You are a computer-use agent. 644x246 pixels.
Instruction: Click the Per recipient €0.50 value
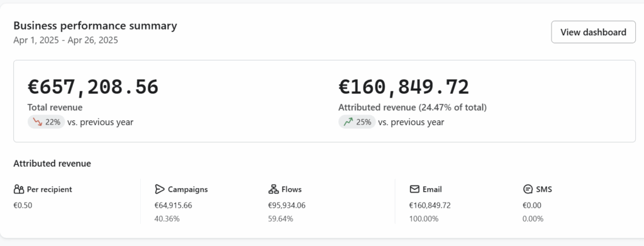click(x=23, y=205)
